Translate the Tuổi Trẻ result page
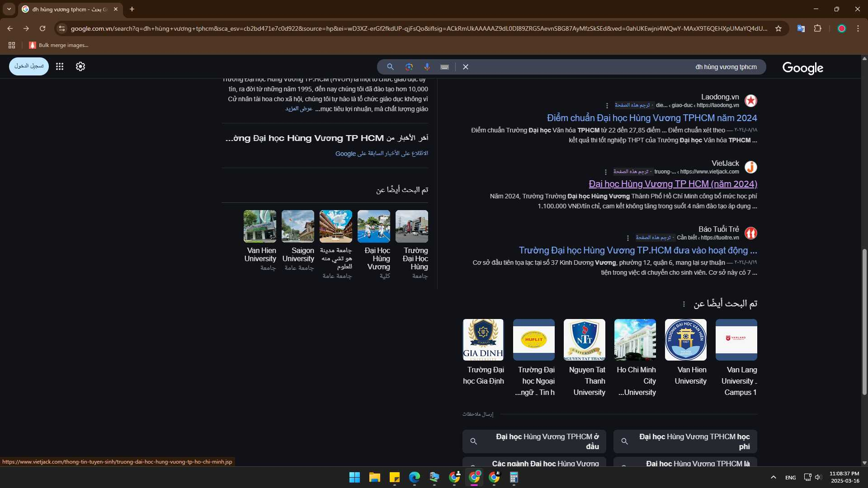Screen dimensions: 868x488 point(653,238)
